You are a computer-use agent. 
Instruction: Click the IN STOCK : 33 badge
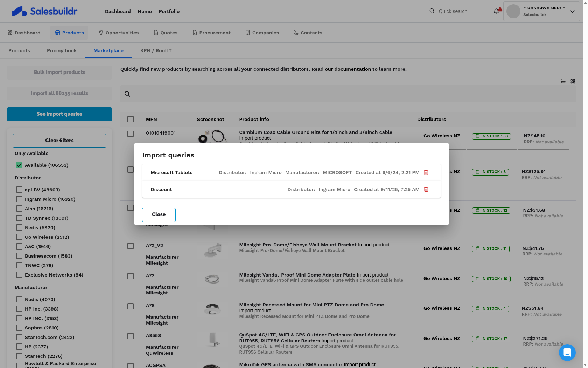(491, 136)
